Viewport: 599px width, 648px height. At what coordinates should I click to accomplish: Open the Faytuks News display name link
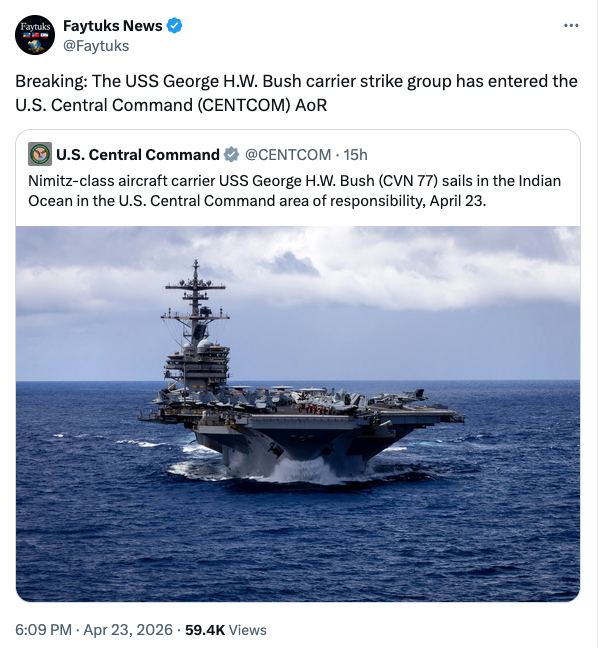click(x=112, y=26)
